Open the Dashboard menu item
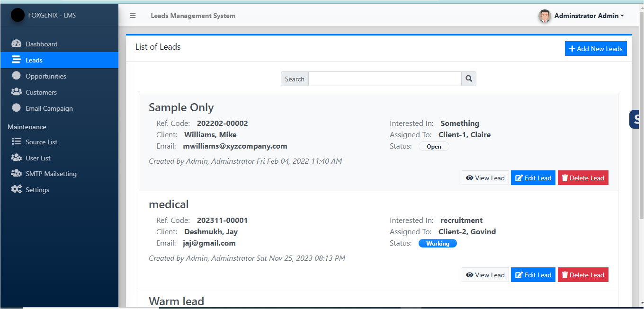 (59, 44)
